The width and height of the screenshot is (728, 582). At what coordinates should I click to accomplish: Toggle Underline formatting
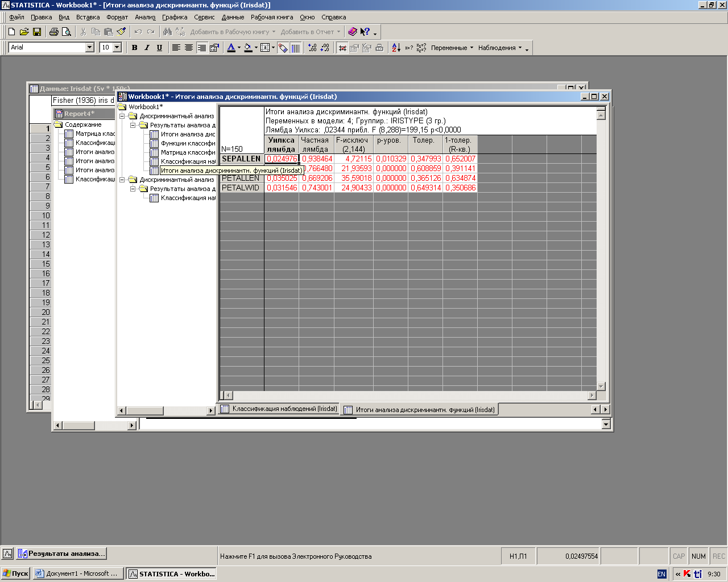coord(159,48)
